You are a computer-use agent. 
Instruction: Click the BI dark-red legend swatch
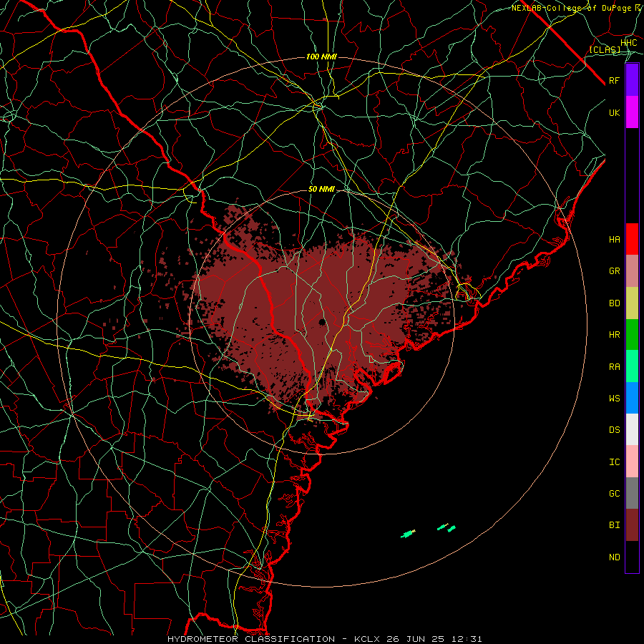tap(632, 525)
